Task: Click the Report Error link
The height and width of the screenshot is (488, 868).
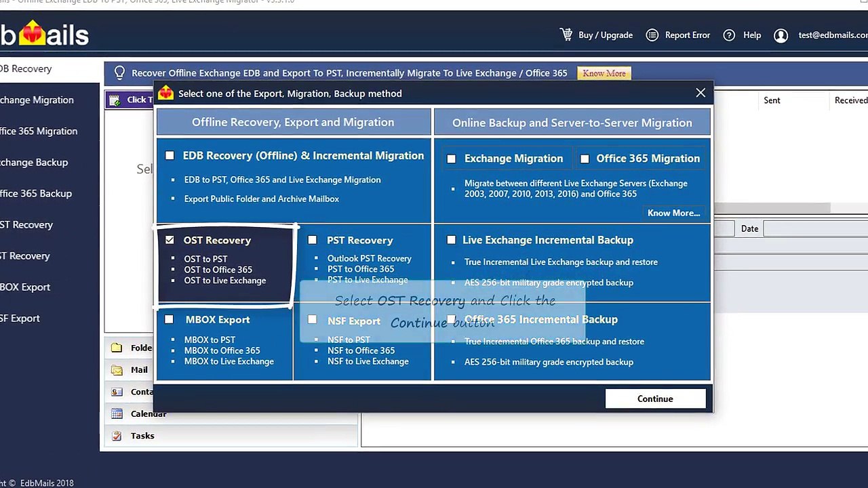Action: 688,35
